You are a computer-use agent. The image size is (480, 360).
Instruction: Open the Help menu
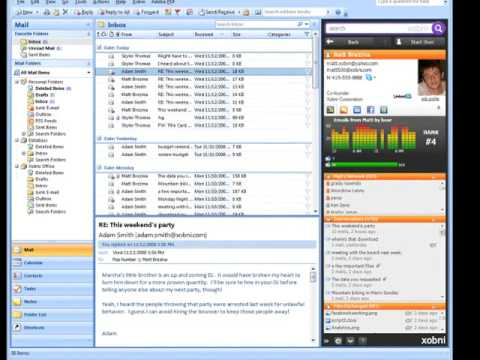click(x=121, y=2)
